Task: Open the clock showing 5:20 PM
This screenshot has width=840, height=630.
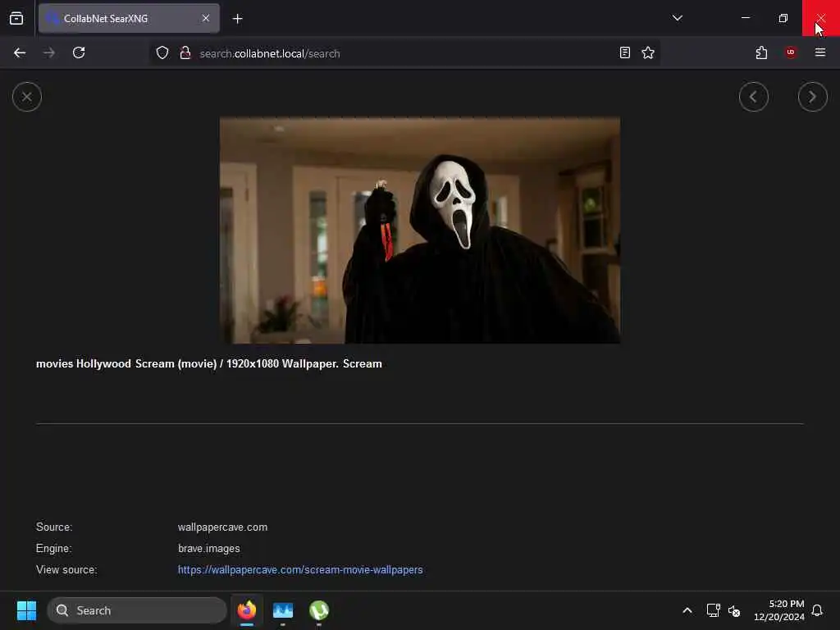Action: (779, 610)
